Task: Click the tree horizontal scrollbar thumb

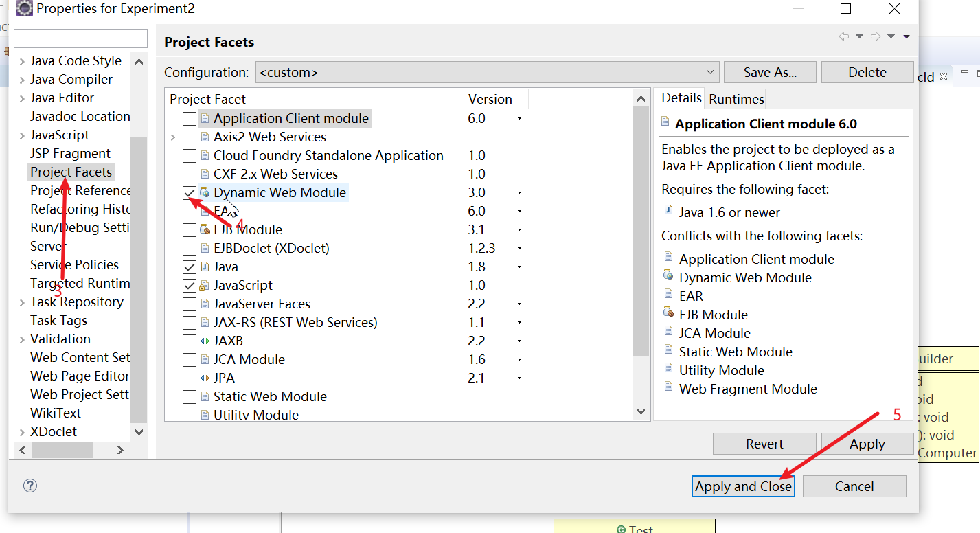Action: click(x=62, y=450)
